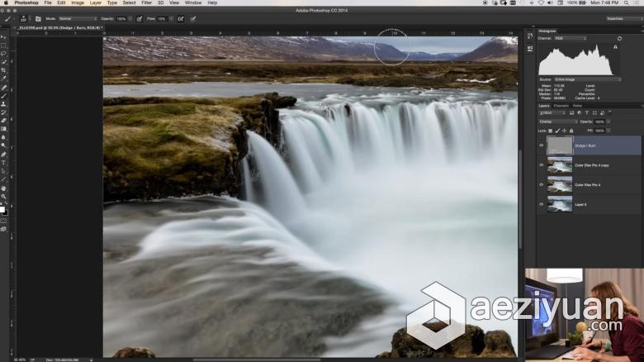
Task: Open the Essentials workspace switcher
Action: [623, 18]
